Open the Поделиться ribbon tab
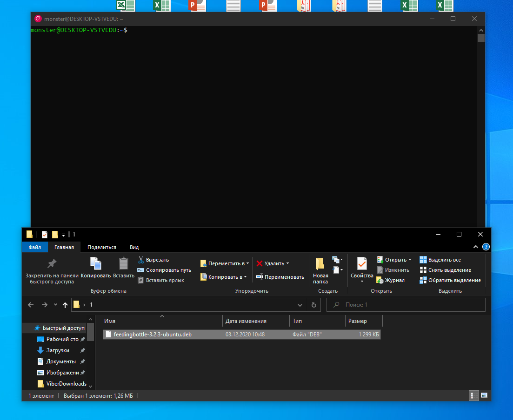The image size is (513, 420). click(102, 247)
